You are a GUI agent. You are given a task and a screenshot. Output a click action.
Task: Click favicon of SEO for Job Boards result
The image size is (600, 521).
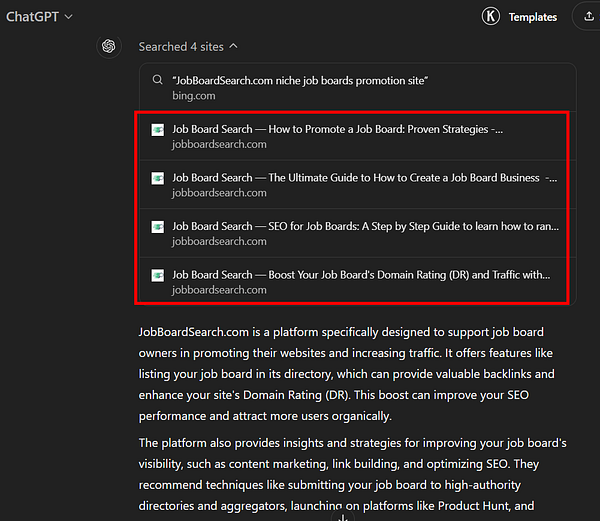click(x=157, y=227)
